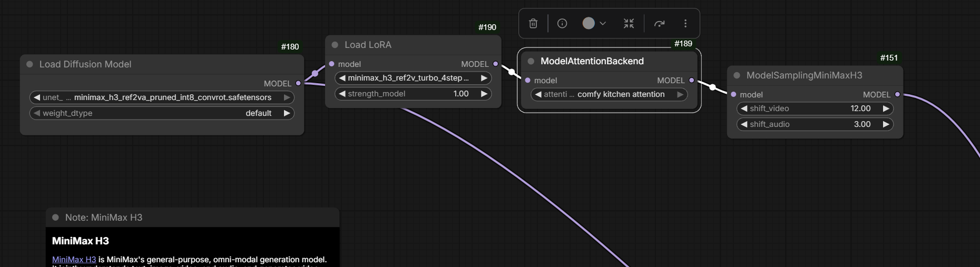
Task: Open the weight_dtype dropdown
Action: (x=162, y=113)
